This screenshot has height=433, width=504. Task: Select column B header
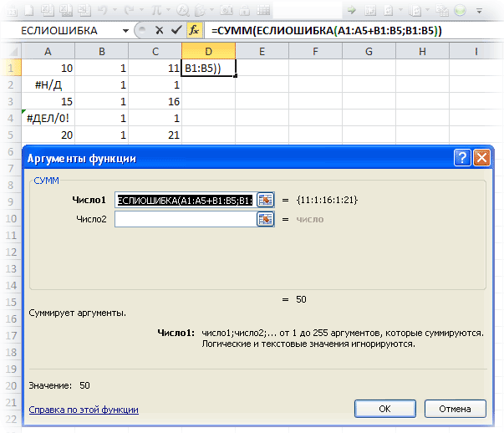point(102,51)
